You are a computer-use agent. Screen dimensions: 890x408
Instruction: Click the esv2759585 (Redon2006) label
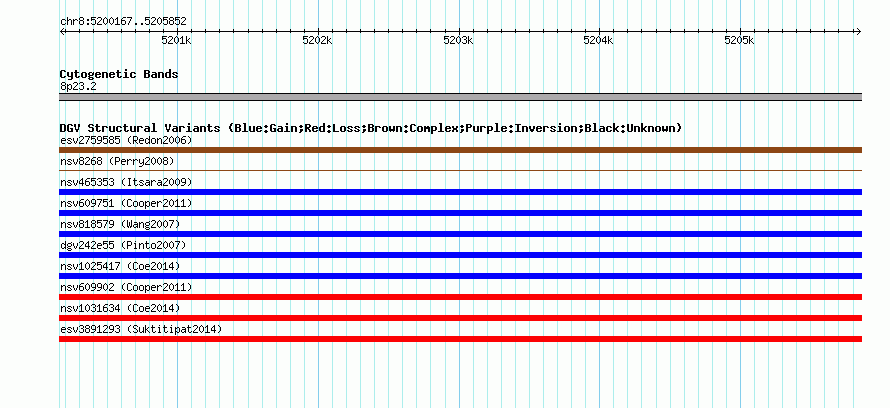point(126,140)
